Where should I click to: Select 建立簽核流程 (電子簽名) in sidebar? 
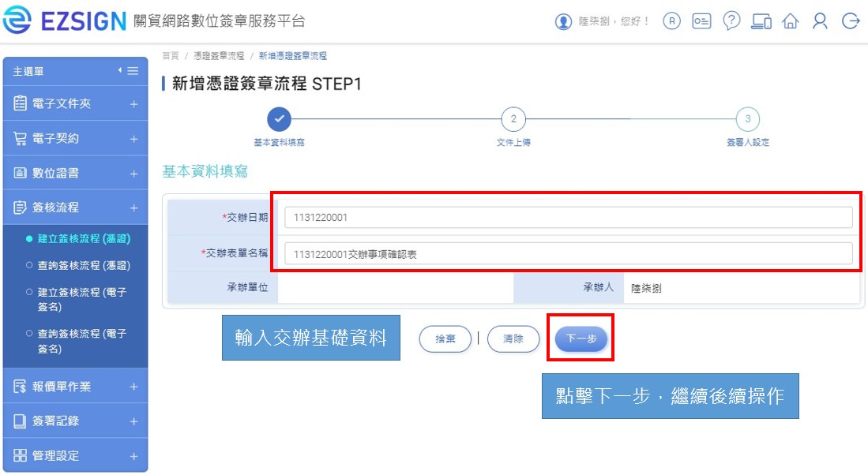81,299
